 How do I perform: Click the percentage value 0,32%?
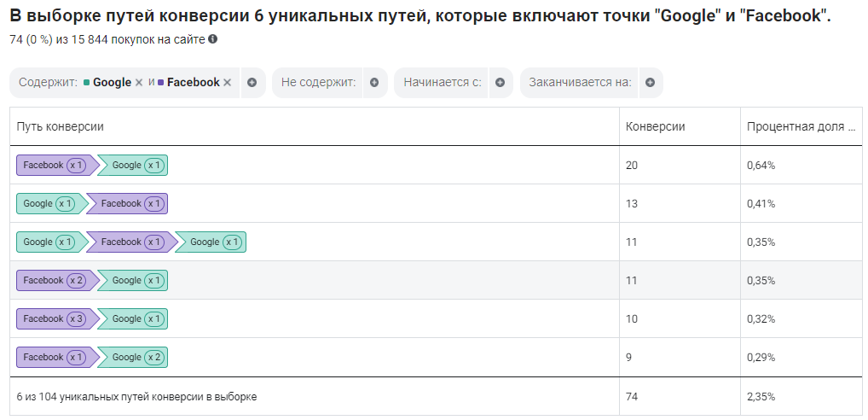[x=761, y=319]
